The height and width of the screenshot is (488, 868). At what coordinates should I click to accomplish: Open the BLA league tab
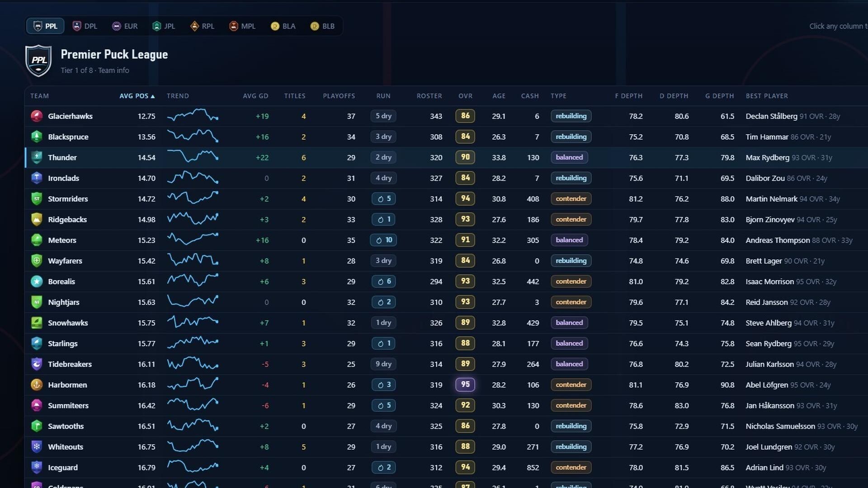point(283,26)
